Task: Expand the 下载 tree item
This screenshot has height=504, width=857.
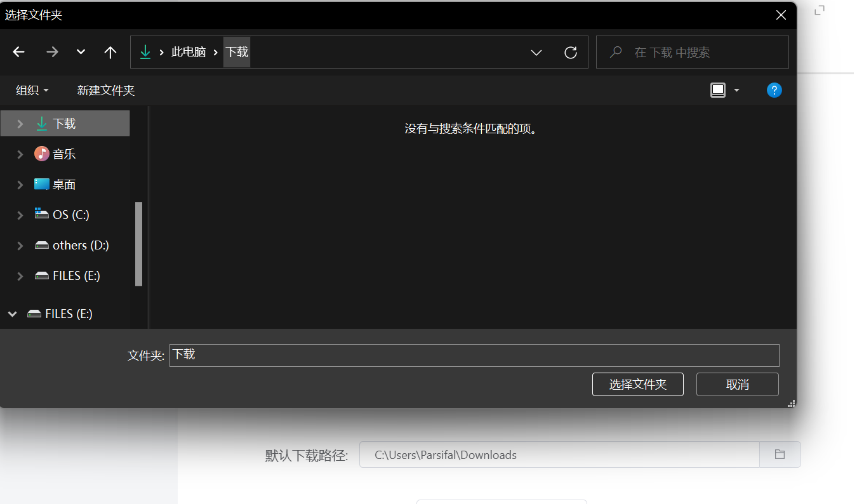Action: tap(20, 123)
